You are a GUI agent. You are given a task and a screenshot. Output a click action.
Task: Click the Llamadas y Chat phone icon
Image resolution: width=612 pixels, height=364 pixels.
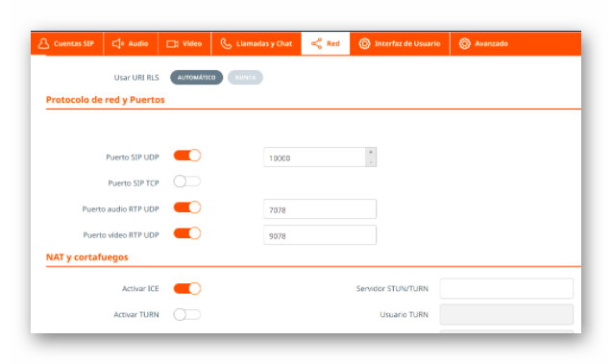pyautogui.click(x=226, y=43)
